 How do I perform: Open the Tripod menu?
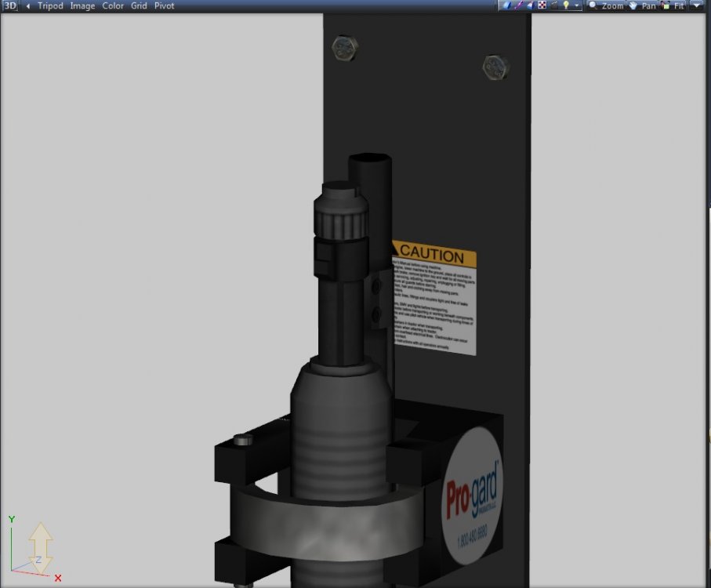pos(50,6)
